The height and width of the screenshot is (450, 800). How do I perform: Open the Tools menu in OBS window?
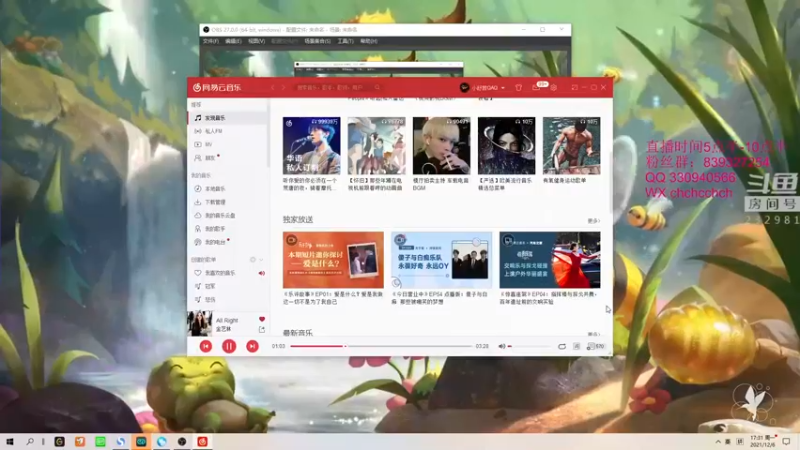pyautogui.click(x=345, y=41)
